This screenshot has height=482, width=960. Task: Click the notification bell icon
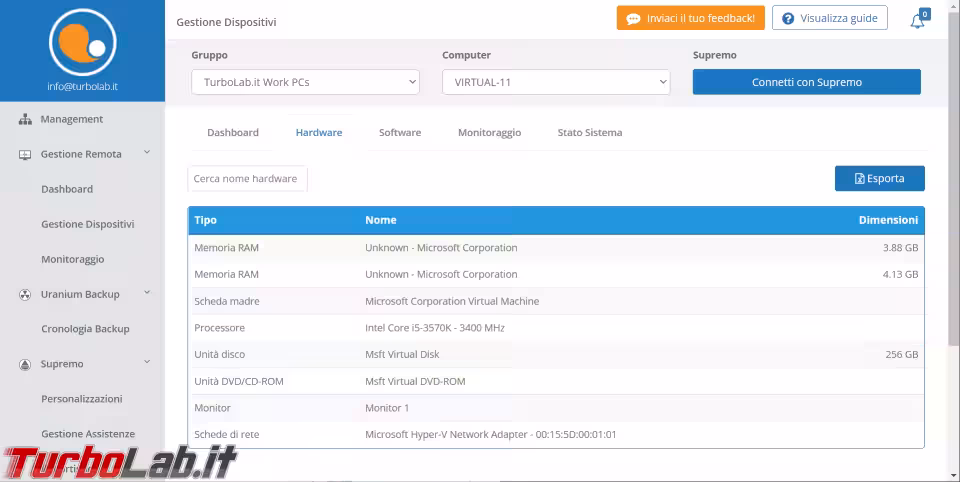[917, 20]
